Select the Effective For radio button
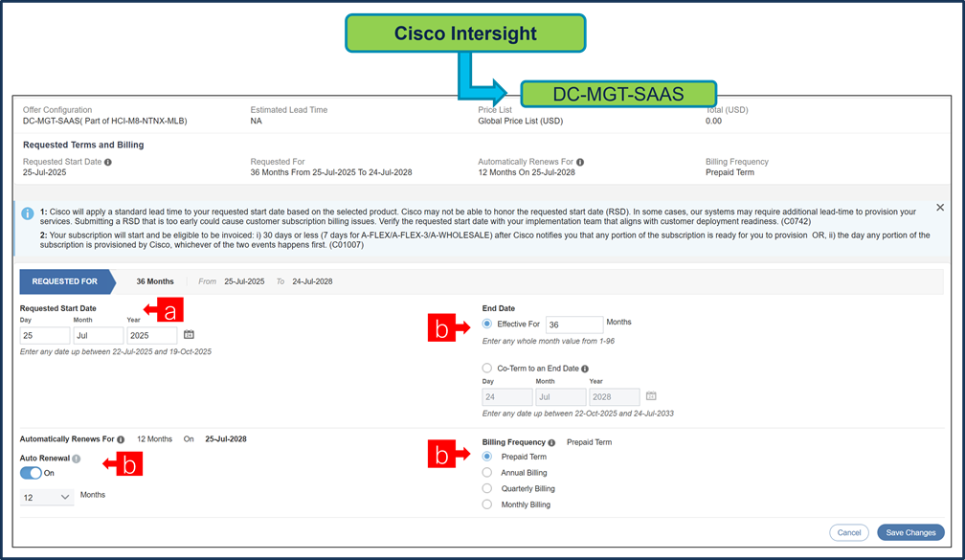This screenshot has height=560, width=965. (x=487, y=324)
